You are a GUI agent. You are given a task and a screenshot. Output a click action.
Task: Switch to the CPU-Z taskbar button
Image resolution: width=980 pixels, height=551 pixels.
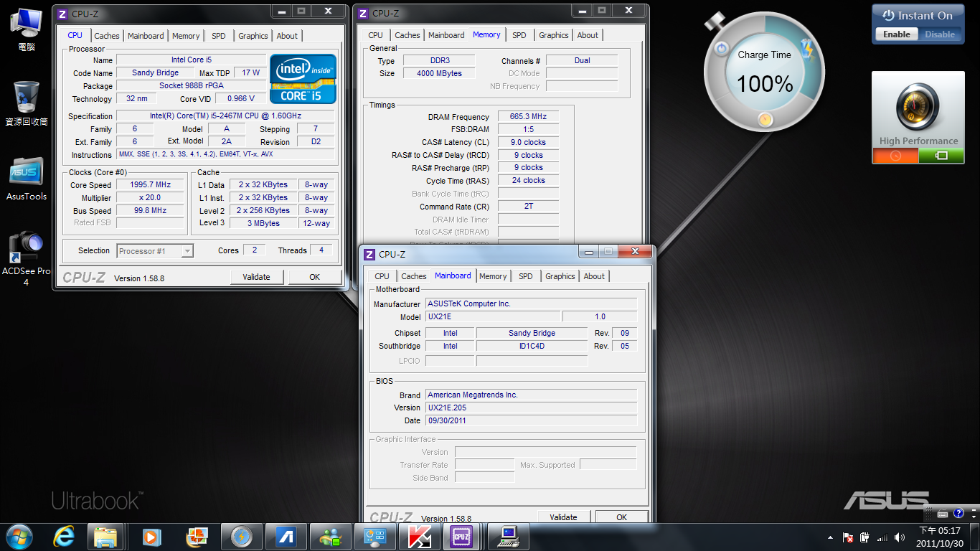(460, 536)
